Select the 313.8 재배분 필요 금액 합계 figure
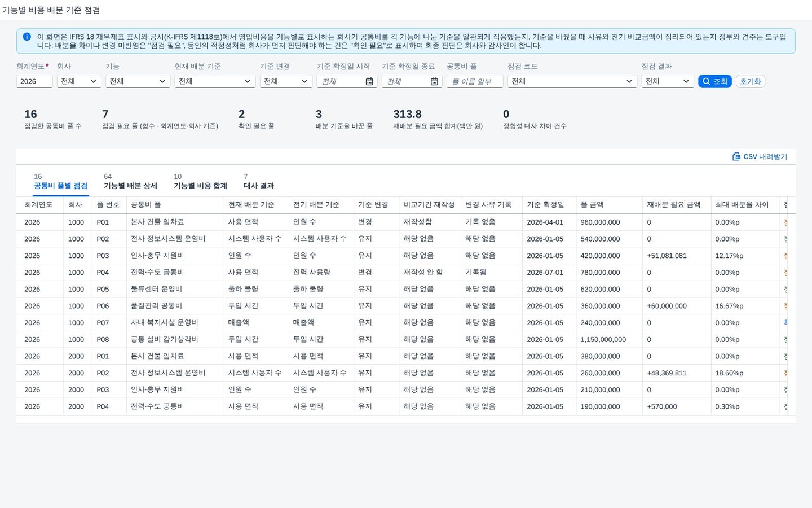Image resolution: width=812 pixels, height=508 pixels. pos(407,114)
